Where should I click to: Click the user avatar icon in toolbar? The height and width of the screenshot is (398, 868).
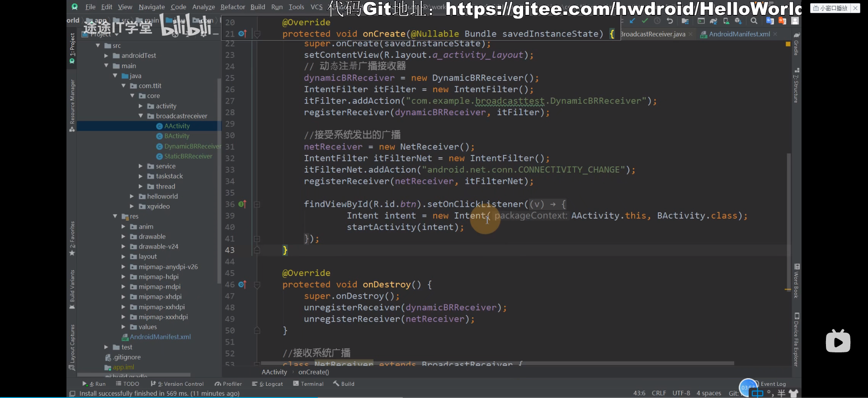(795, 21)
